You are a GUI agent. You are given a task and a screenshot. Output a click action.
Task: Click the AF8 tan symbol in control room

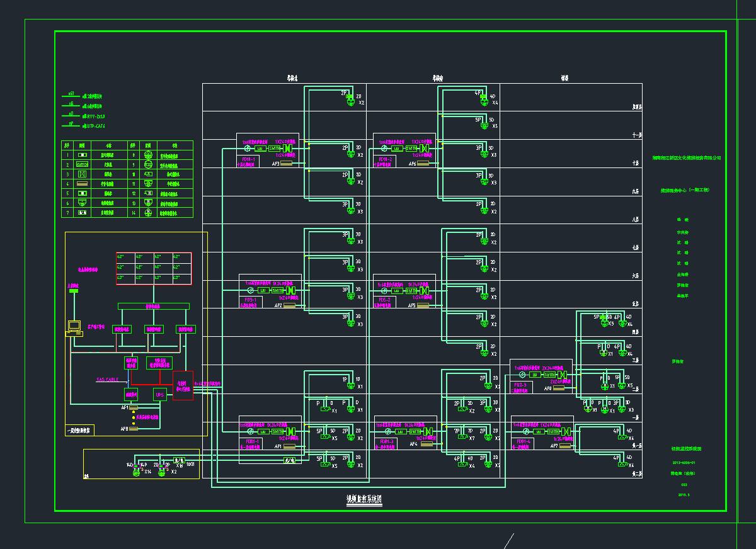click(133, 429)
